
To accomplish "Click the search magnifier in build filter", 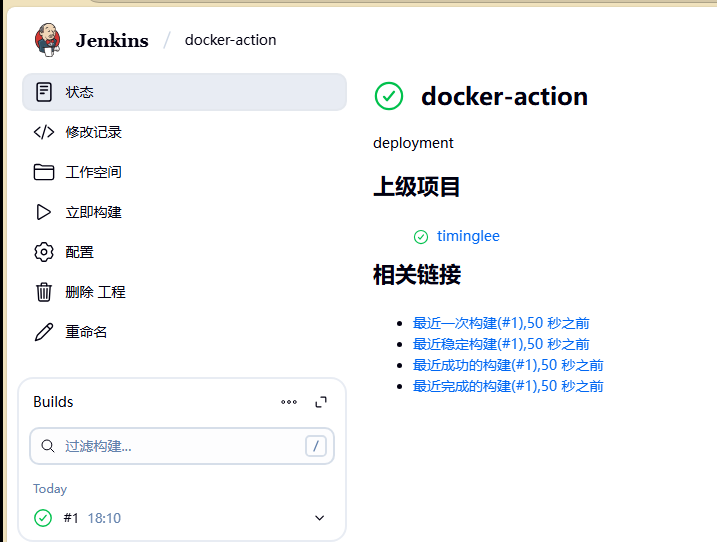I will pos(48,446).
